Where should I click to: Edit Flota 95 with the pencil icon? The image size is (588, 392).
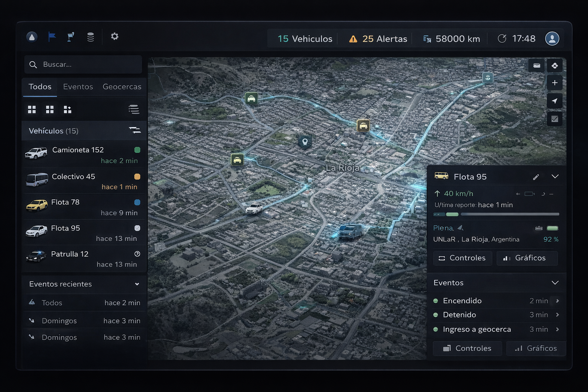click(x=536, y=177)
